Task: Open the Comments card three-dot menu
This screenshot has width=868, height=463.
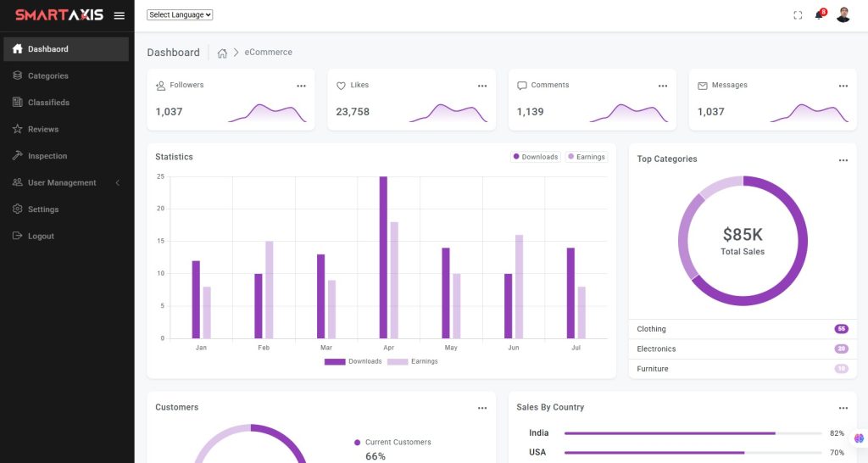Action: 663,86
